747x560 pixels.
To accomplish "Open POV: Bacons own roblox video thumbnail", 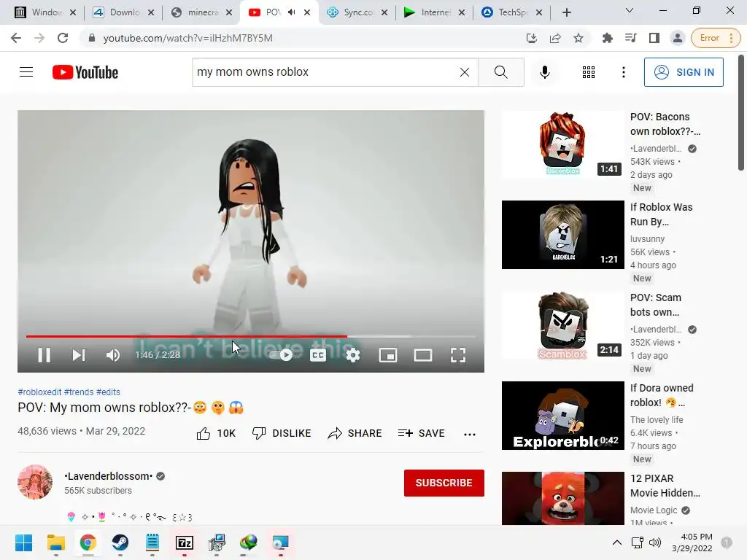I will coord(562,144).
